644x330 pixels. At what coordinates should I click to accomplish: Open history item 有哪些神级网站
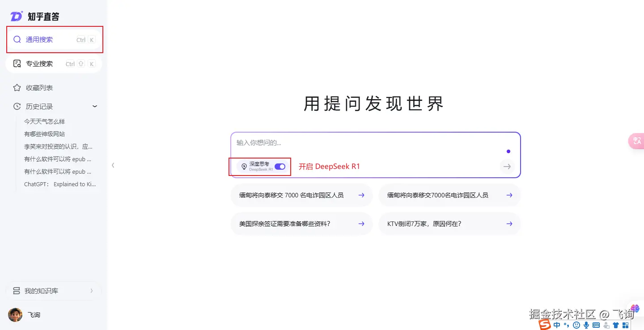tap(45, 134)
